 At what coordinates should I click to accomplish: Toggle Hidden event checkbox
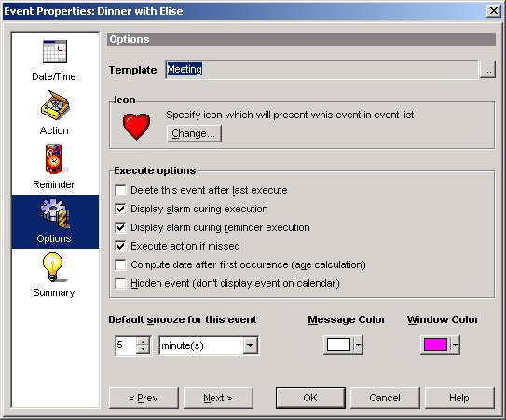120,283
